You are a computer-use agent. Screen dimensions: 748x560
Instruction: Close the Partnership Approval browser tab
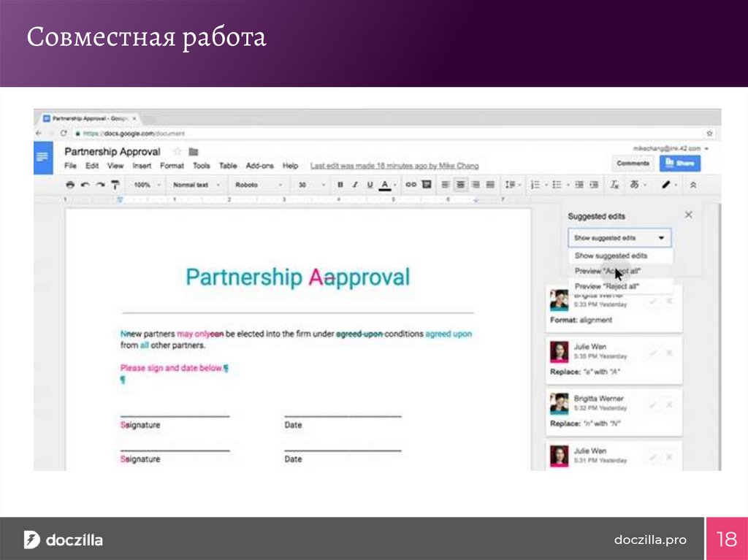tap(134, 118)
